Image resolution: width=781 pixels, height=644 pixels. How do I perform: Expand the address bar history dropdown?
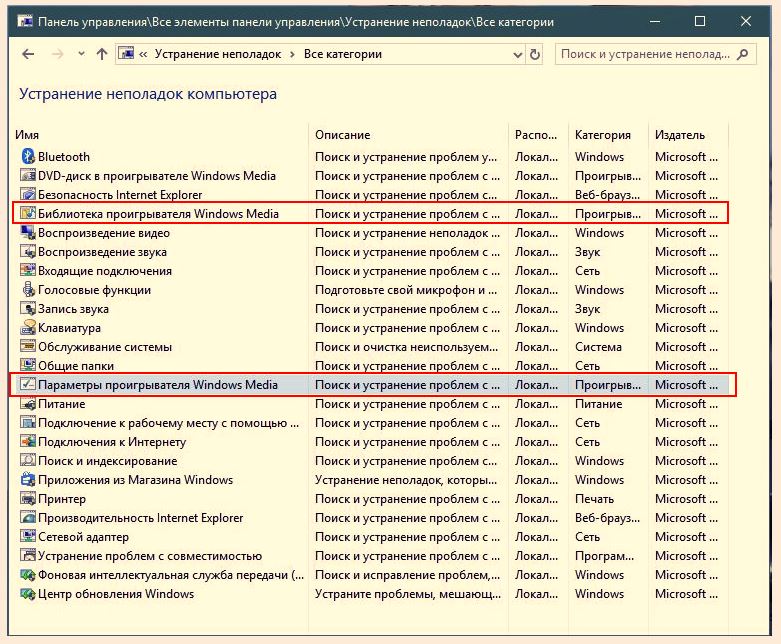[x=518, y=54]
